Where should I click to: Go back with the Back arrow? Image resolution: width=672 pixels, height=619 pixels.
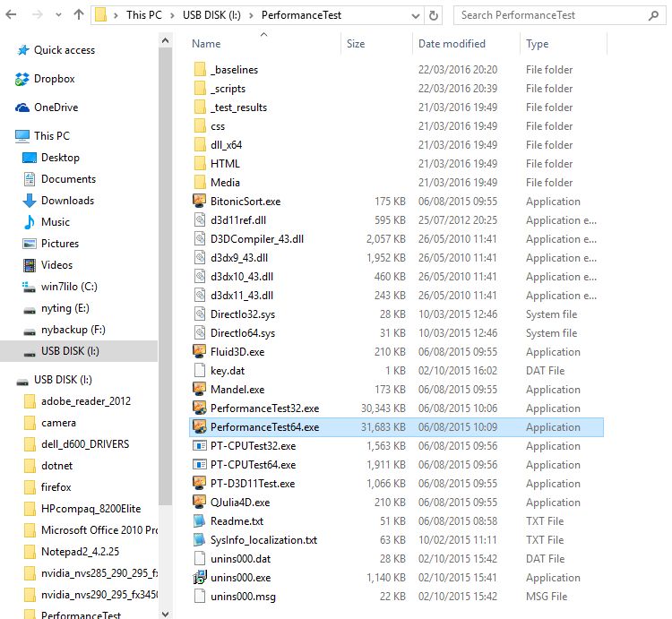[x=11, y=15]
